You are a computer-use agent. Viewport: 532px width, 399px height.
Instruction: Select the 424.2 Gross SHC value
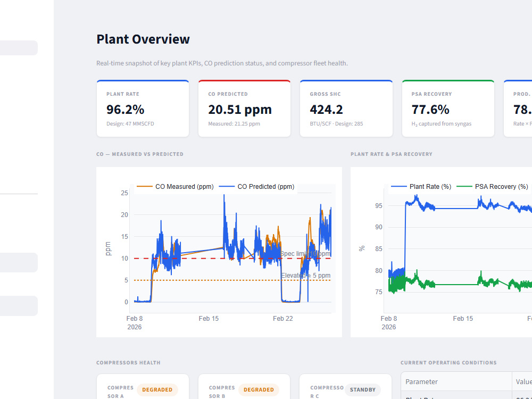click(327, 109)
